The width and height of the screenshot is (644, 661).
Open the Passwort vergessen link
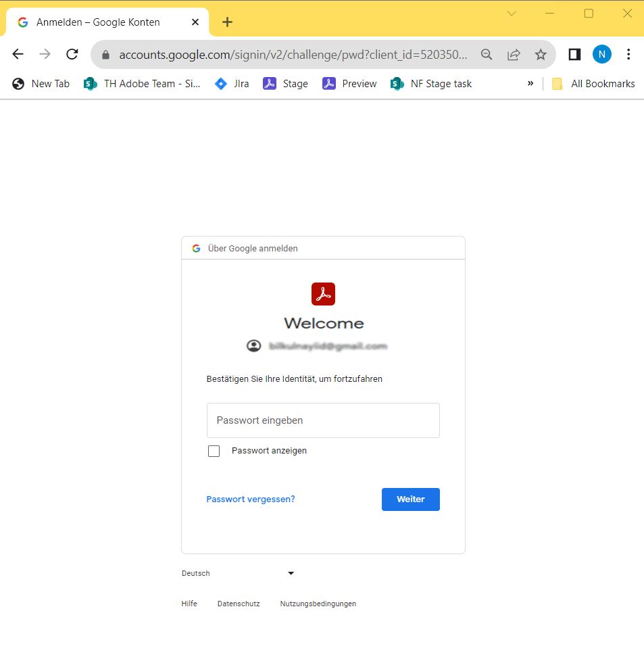pyautogui.click(x=250, y=499)
